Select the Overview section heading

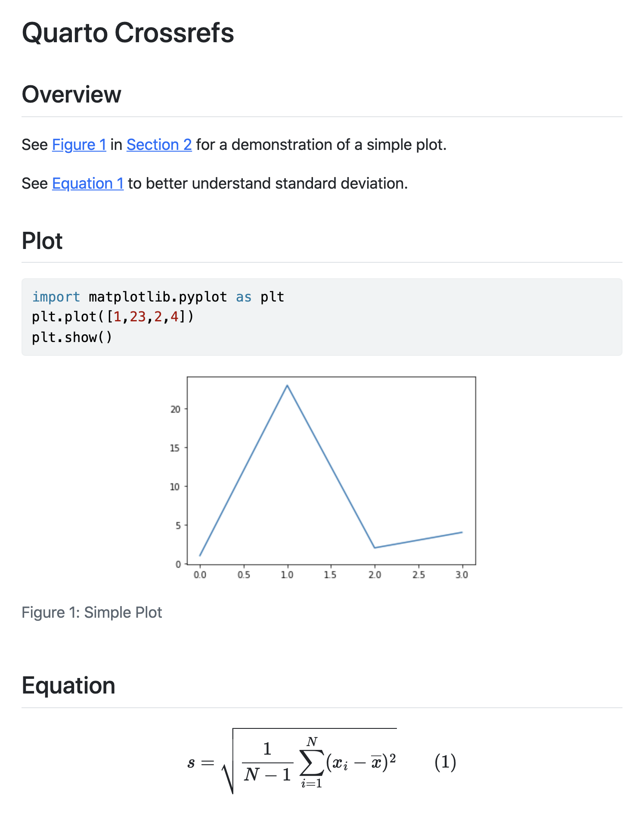(x=71, y=94)
